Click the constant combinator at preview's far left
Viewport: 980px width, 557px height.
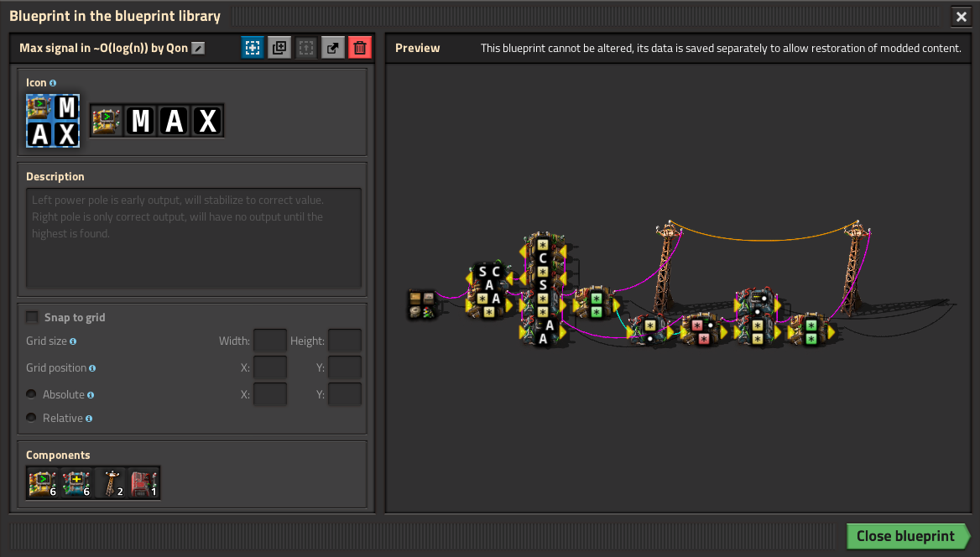pos(422,305)
